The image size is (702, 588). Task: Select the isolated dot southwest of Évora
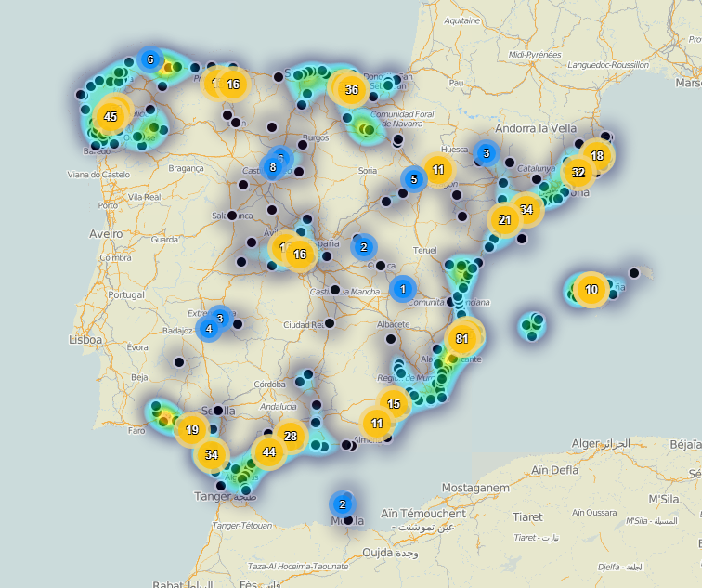click(179, 362)
